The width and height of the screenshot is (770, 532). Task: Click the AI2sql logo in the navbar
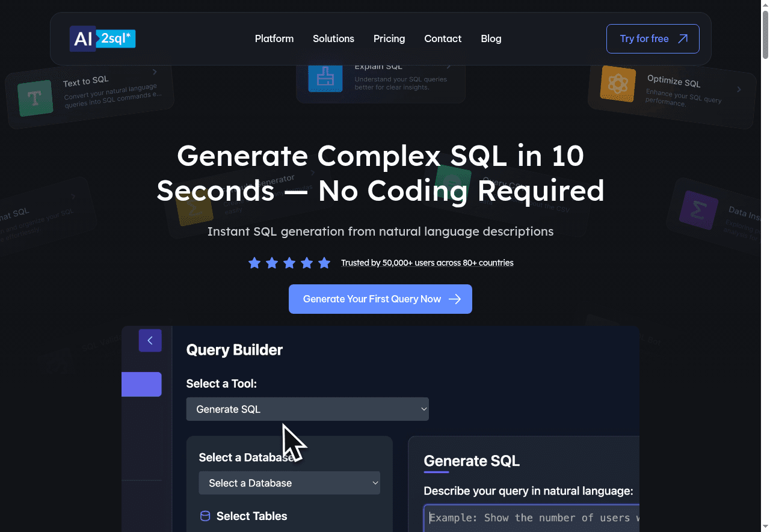(x=102, y=38)
